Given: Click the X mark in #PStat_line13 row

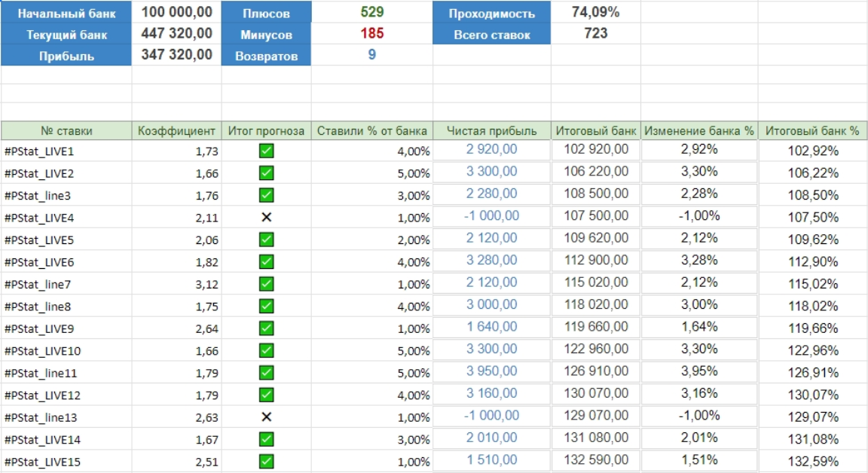Looking at the screenshot, I should point(266,417).
